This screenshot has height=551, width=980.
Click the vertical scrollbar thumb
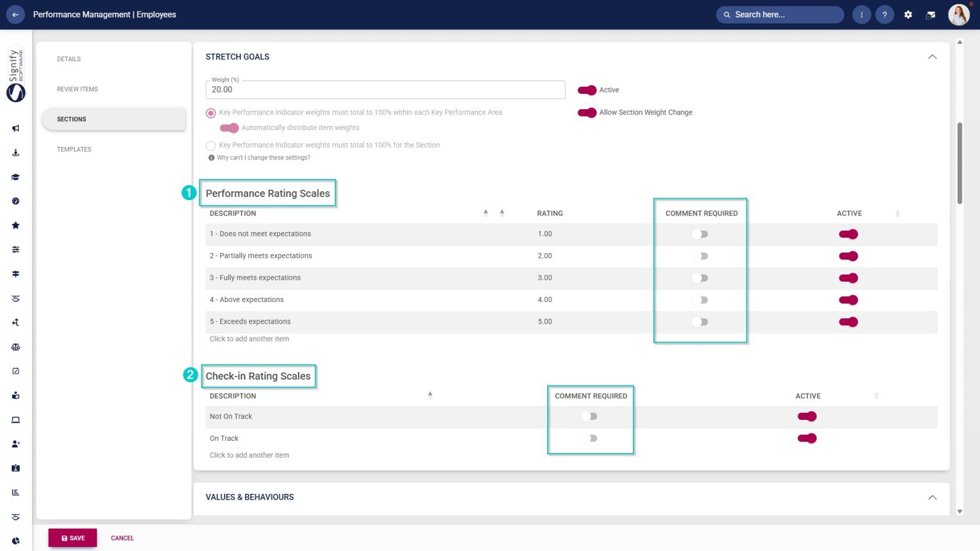960,163
